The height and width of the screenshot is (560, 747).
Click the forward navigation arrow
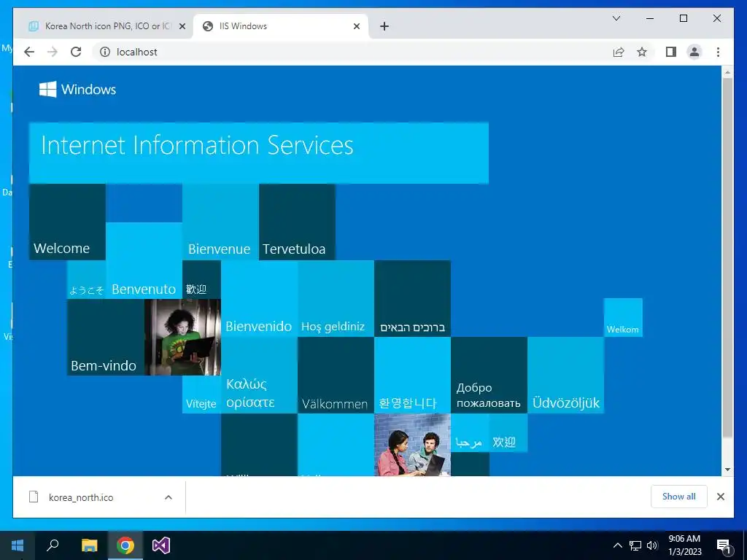(53, 52)
